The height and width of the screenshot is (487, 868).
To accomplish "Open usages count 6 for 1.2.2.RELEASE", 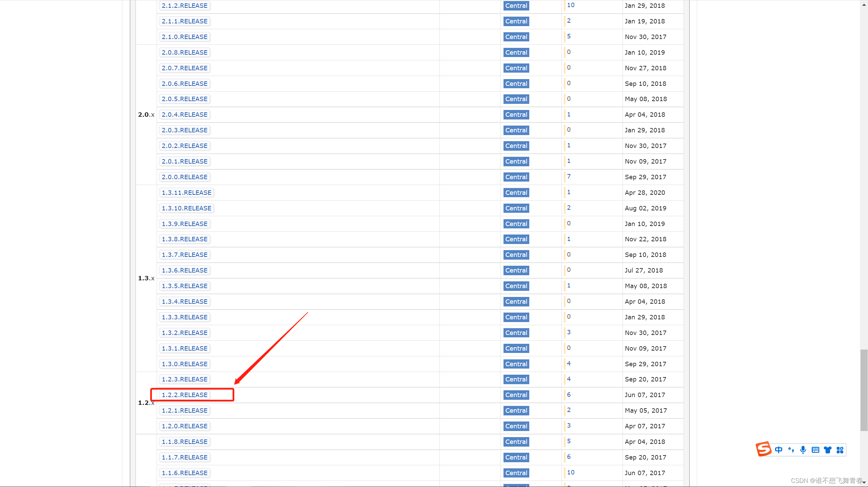I will coord(569,395).
